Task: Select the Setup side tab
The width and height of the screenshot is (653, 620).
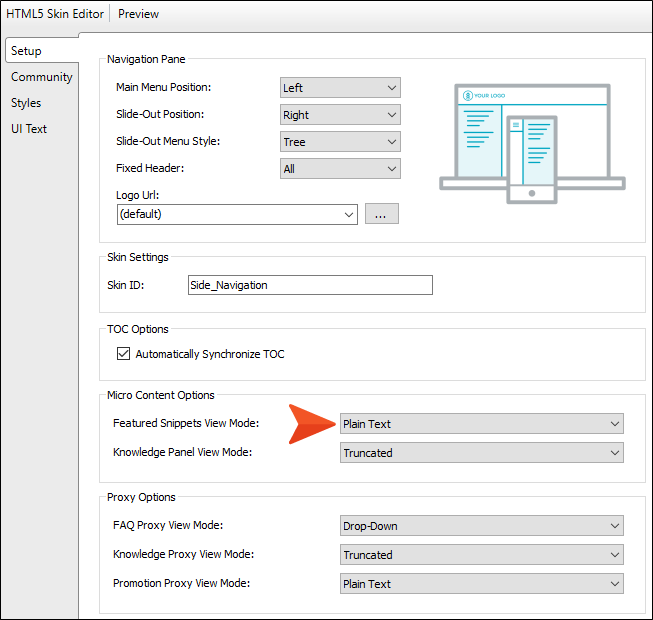Action: pos(27,51)
